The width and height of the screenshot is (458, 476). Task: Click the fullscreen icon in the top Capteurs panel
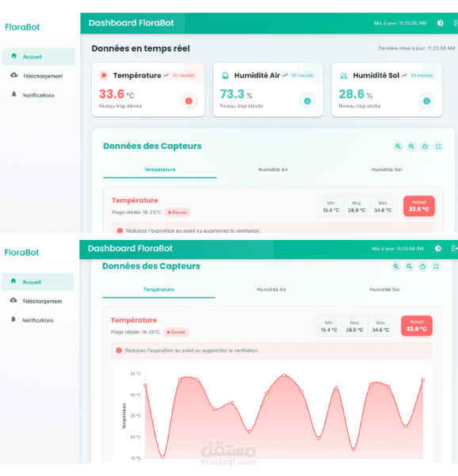[438, 147]
